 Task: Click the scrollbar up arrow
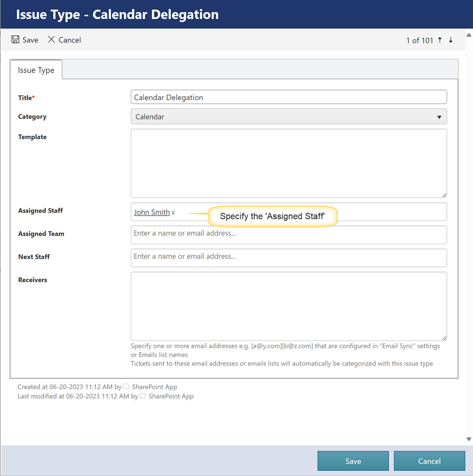[x=469, y=35]
